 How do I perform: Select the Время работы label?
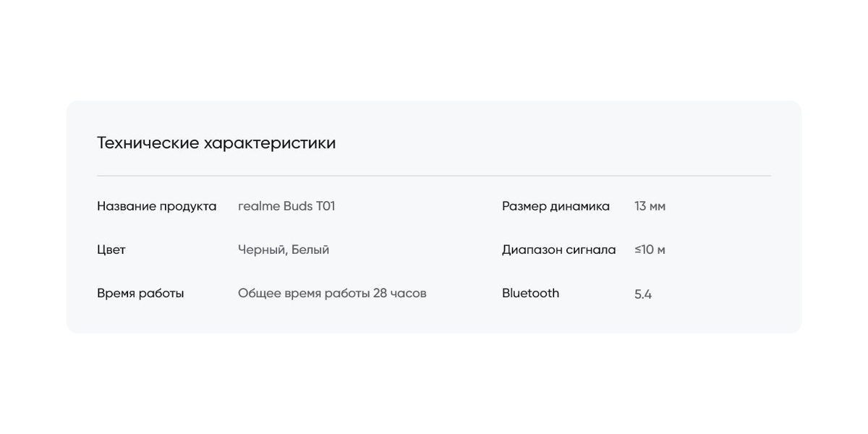tap(140, 293)
